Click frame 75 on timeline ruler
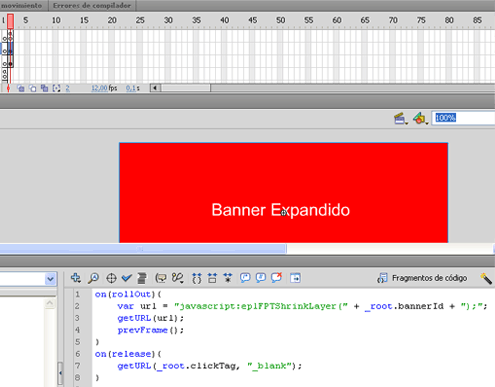The image size is (495, 387). point(421,20)
